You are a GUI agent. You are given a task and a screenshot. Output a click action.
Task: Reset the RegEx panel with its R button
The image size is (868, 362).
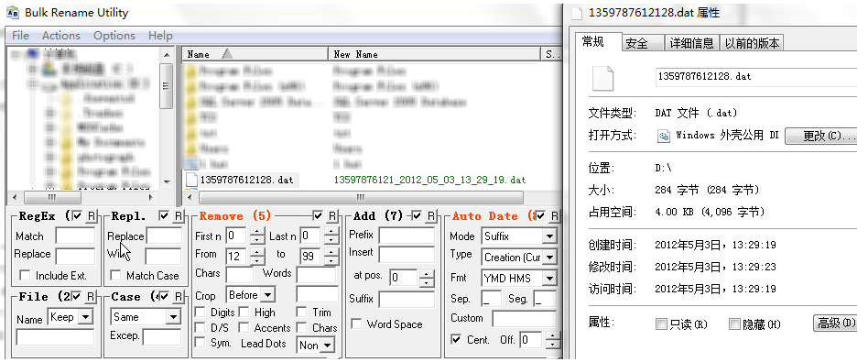(91, 215)
